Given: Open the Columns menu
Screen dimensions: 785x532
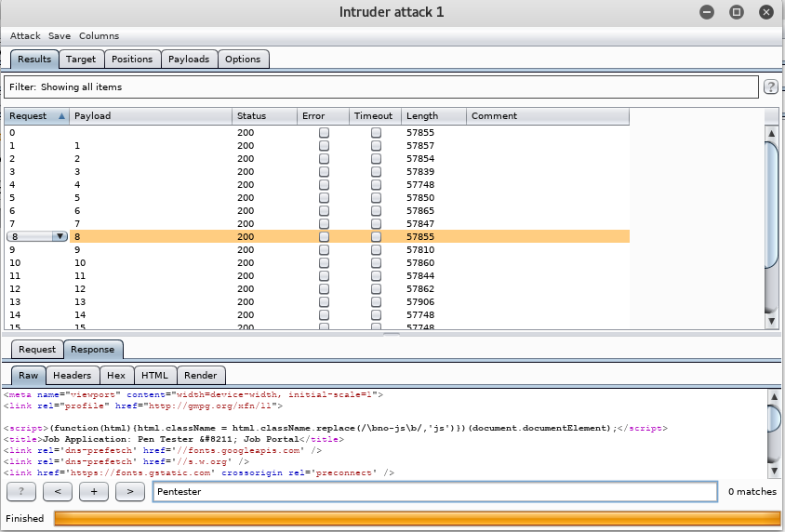Looking at the screenshot, I should pos(99,35).
